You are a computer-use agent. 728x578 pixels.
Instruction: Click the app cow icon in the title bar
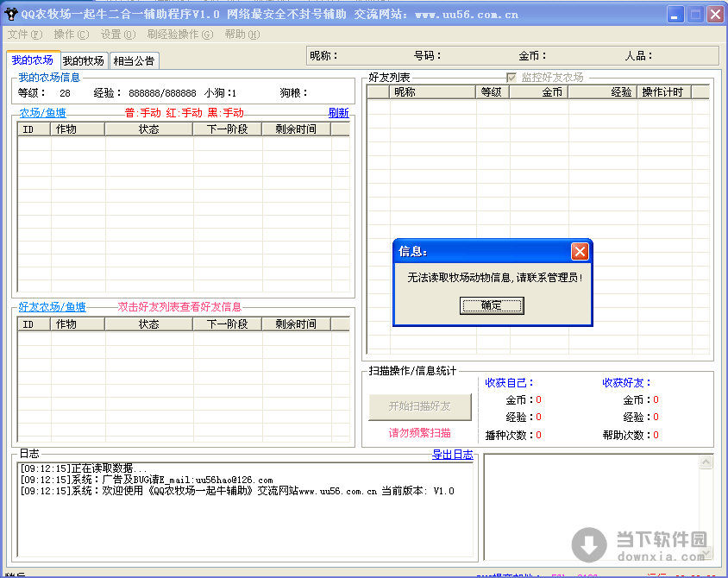coord(10,14)
